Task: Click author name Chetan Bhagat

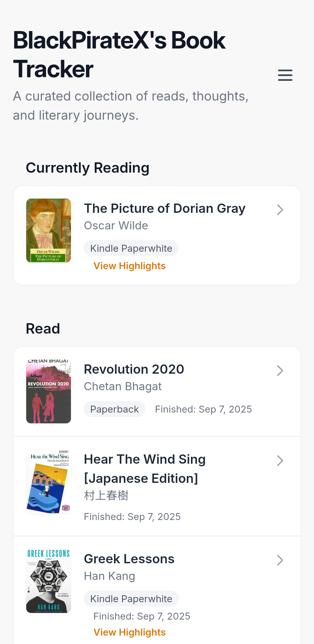Action: 123,386
